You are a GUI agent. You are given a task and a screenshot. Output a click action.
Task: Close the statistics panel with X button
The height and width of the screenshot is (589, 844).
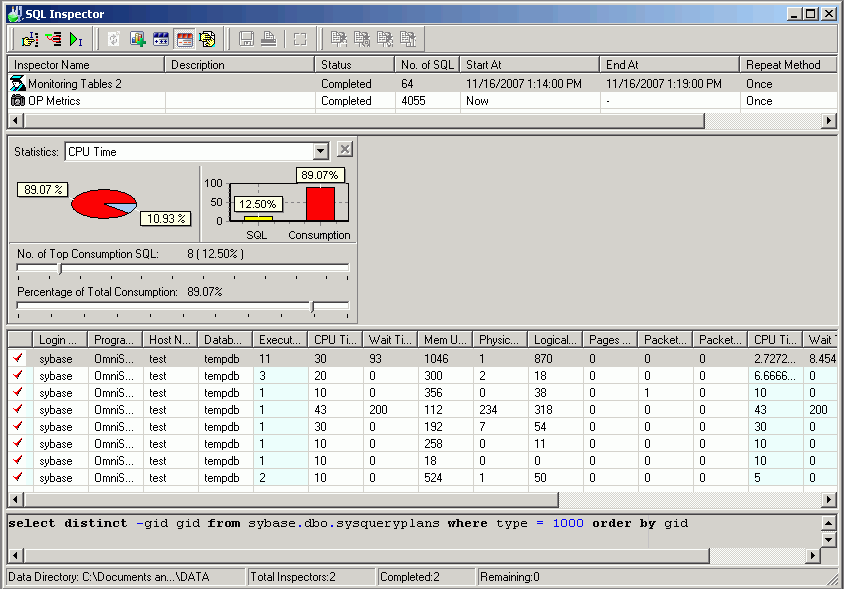pyautogui.click(x=345, y=150)
